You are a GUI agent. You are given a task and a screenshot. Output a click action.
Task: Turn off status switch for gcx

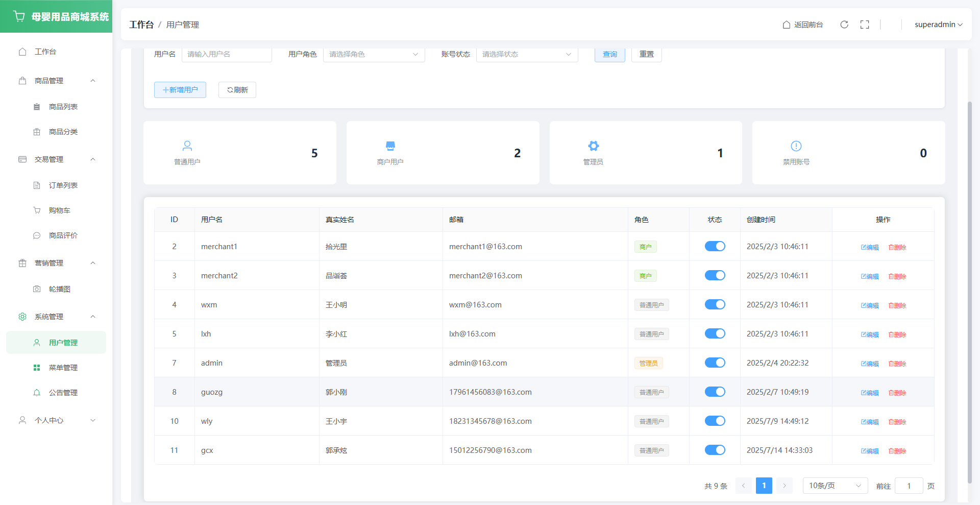pos(715,450)
